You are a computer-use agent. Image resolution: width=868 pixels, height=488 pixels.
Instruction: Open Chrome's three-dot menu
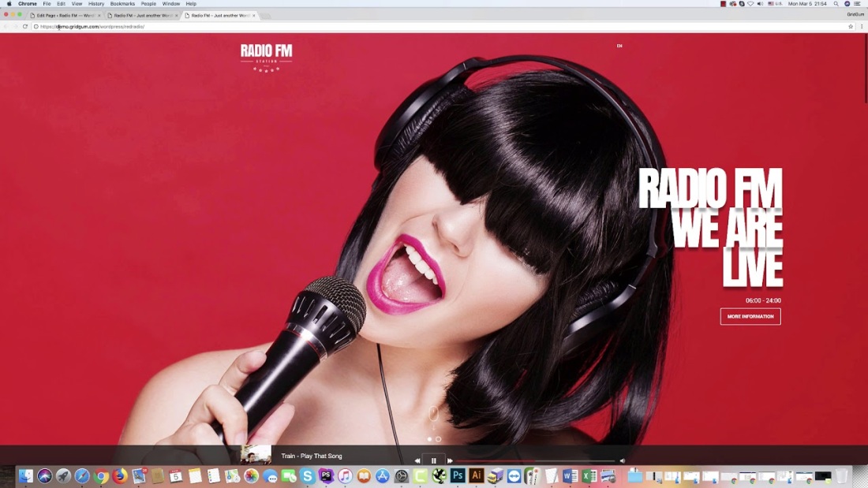click(861, 26)
